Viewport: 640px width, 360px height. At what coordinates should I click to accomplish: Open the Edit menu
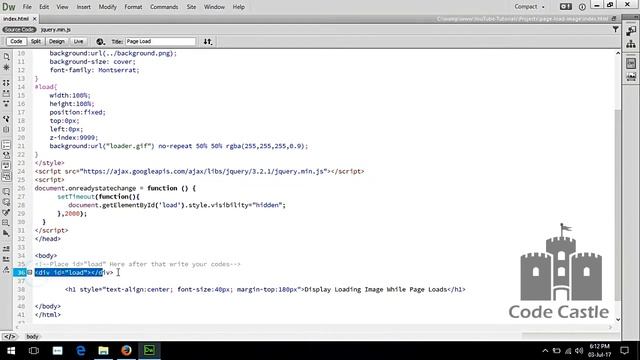click(x=44, y=7)
